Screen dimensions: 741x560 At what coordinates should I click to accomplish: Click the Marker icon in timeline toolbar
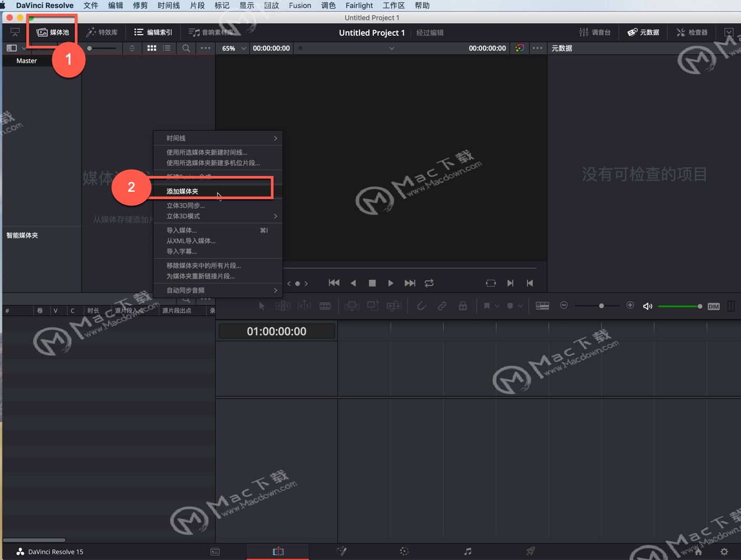tap(510, 306)
